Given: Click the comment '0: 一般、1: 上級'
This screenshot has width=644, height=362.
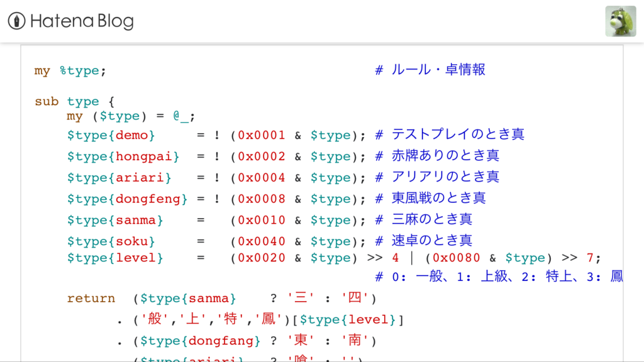Looking at the screenshot, I should 450,277.
